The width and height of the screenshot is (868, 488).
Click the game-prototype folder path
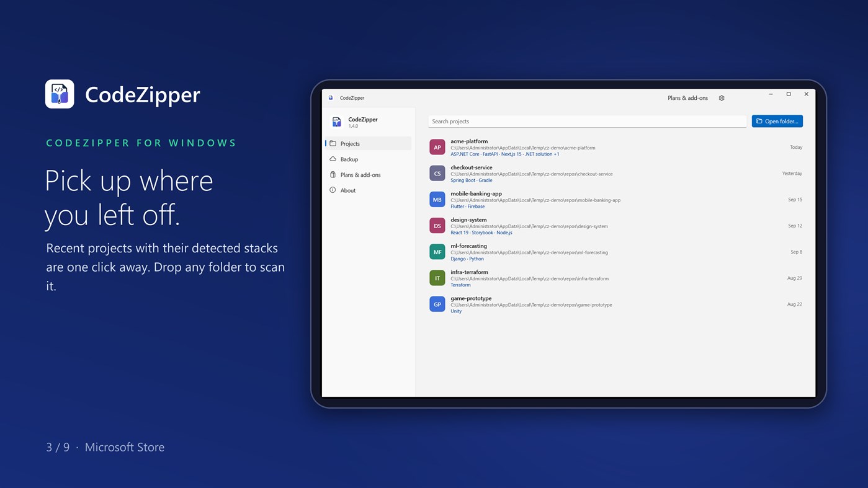tap(531, 305)
